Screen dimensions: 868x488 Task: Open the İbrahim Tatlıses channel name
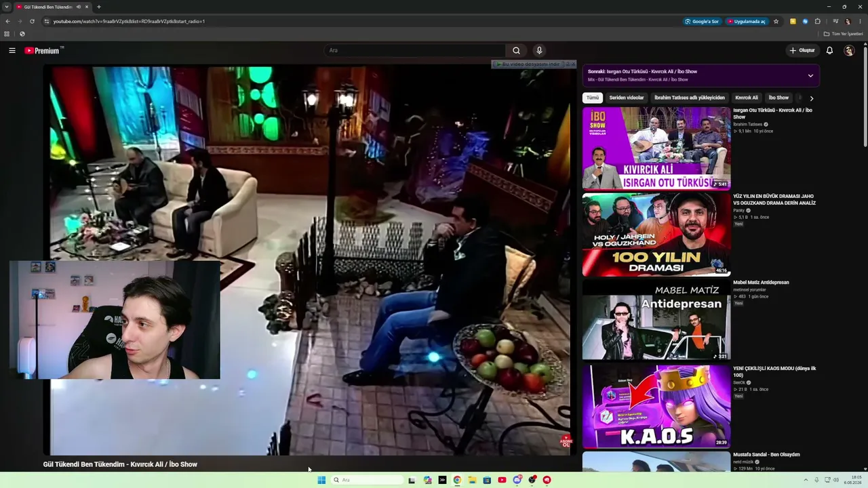[747, 124]
